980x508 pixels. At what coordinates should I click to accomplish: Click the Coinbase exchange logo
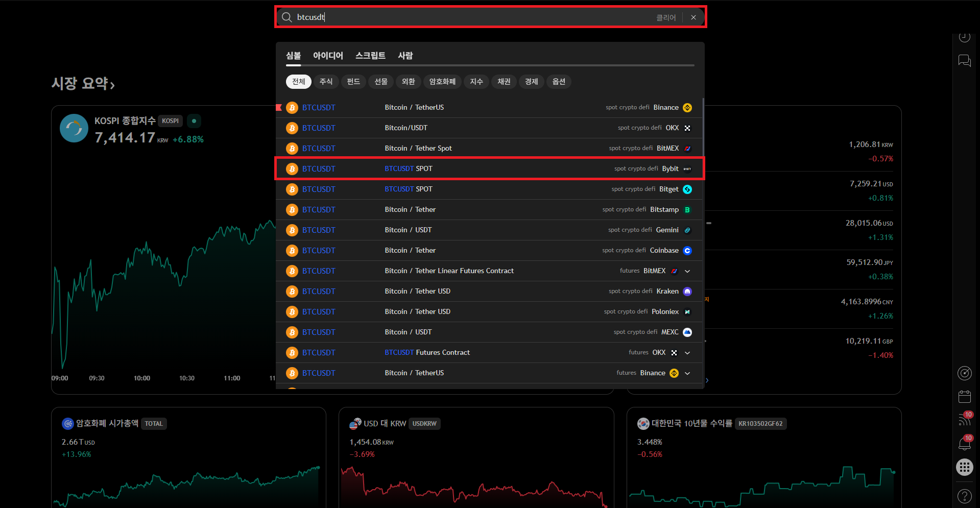(x=687, y=251)
